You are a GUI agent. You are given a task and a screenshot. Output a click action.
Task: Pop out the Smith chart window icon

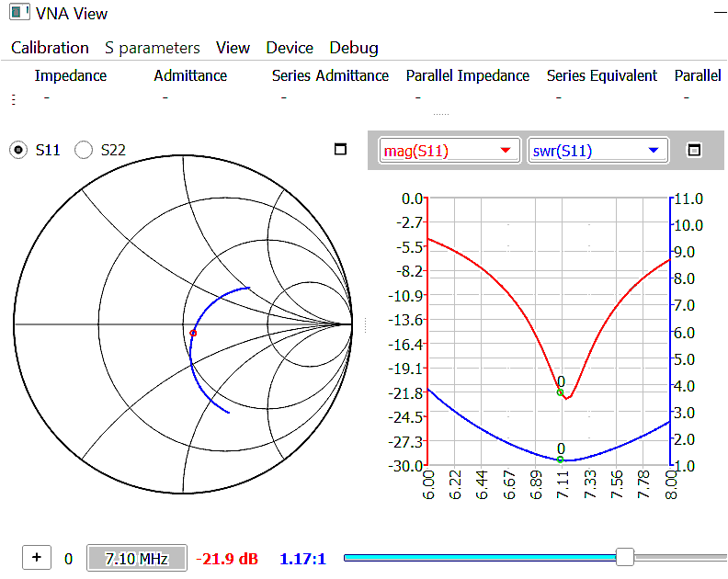coord(340,149)
